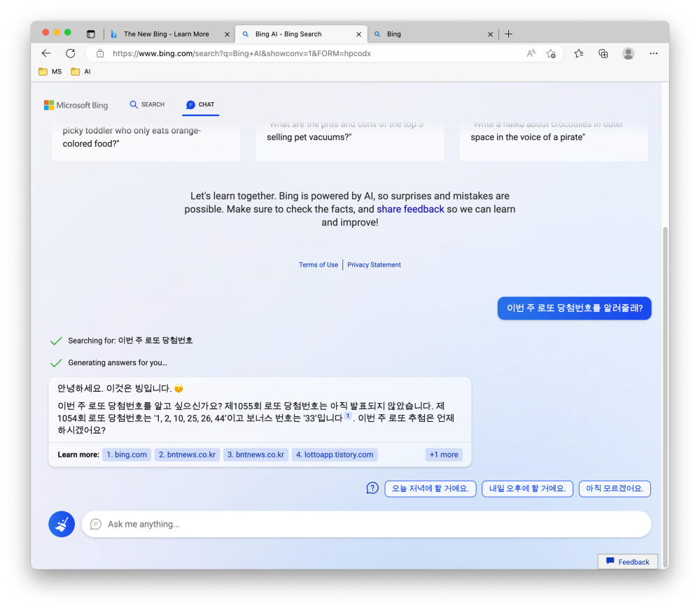Click the pet vacuums example prompt card
This screenshot has height=610, width=700.
click(x=350, y=141)
